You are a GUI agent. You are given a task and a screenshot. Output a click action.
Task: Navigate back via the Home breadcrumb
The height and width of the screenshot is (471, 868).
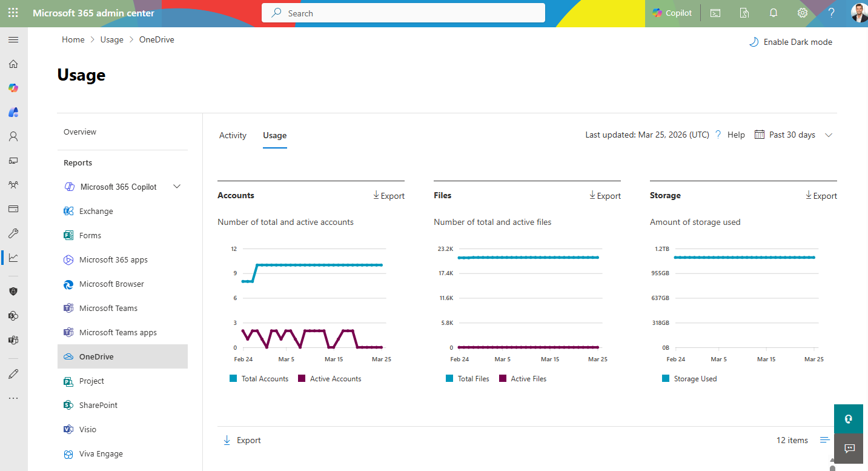click(73, 39)
